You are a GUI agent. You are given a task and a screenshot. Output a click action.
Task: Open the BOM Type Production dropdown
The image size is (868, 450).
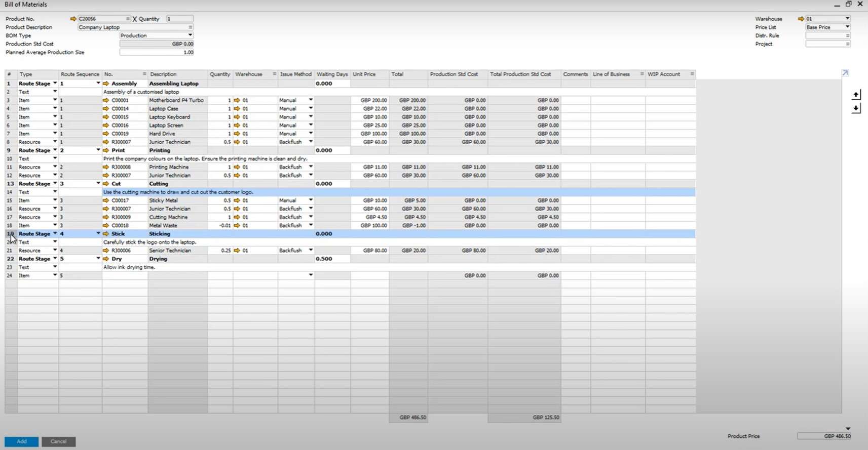tap(190, 35)
